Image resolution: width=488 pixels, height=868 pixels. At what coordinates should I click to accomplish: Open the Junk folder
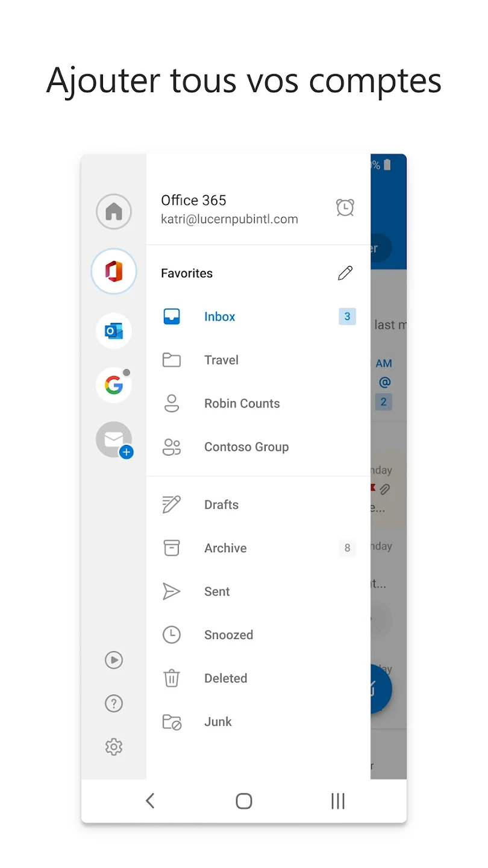tap(217, 722)
